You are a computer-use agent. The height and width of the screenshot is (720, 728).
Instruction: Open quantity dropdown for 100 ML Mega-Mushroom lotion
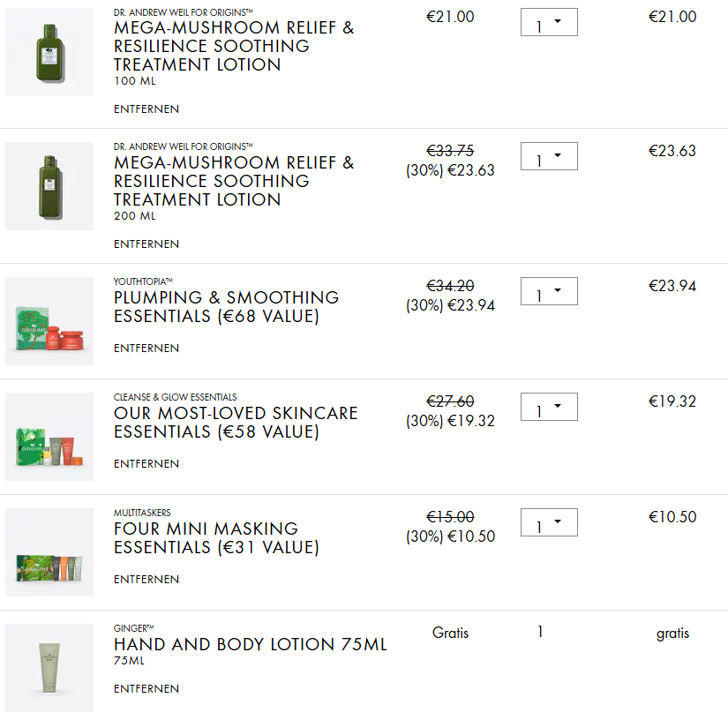[549, 22]
